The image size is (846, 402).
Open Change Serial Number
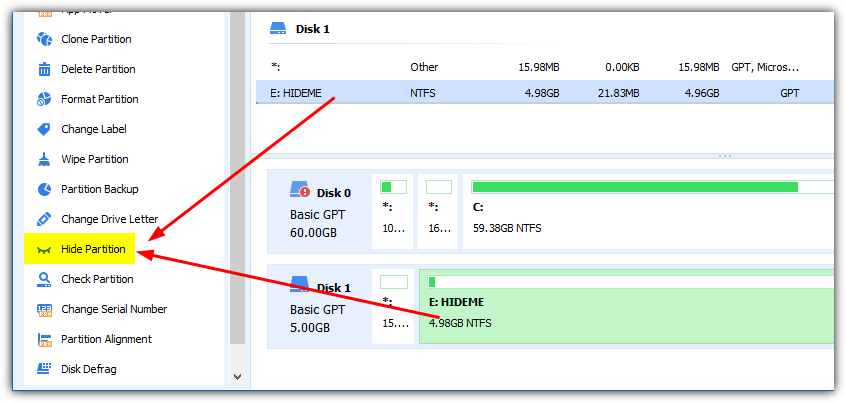tap(114, 309)
